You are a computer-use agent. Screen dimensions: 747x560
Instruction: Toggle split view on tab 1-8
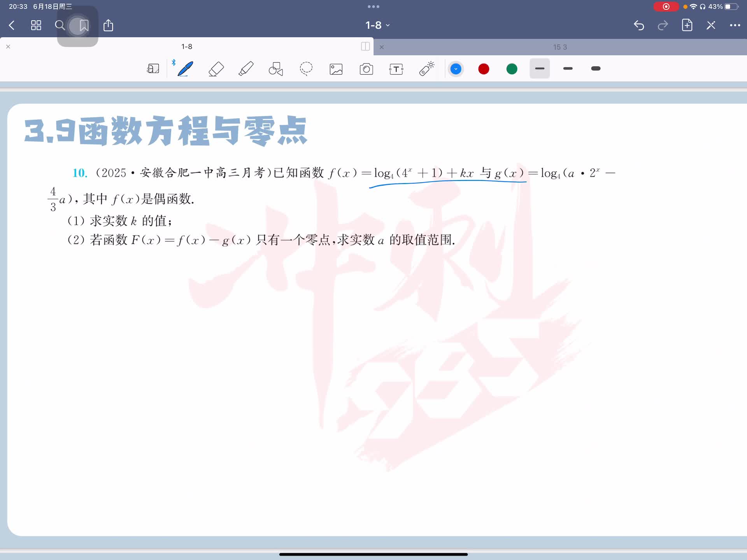365,47
